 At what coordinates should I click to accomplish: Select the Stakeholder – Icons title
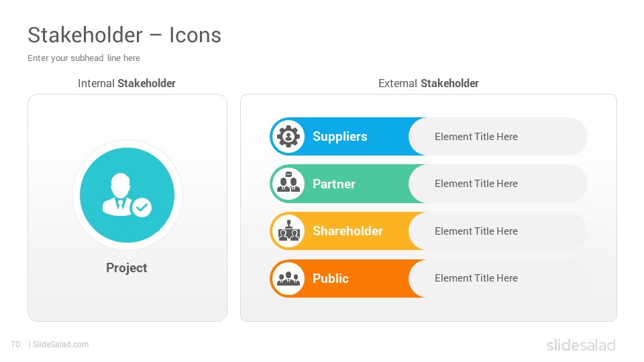[125, 35]
